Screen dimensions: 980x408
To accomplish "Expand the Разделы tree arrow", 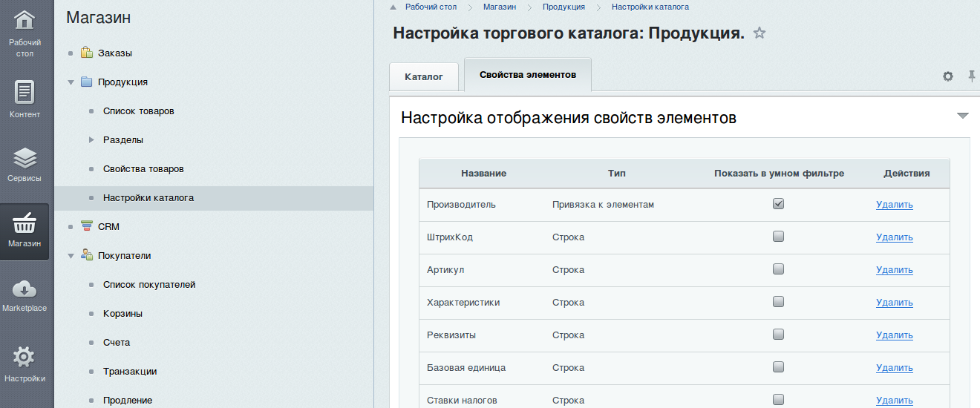I will coord(91,140).
